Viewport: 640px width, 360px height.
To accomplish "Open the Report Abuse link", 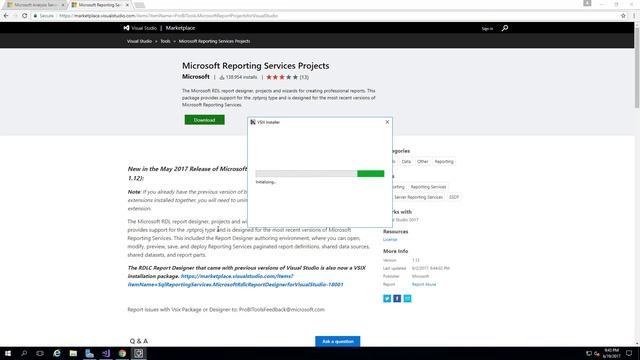I will pyautogui.click(x=424, y=284).
